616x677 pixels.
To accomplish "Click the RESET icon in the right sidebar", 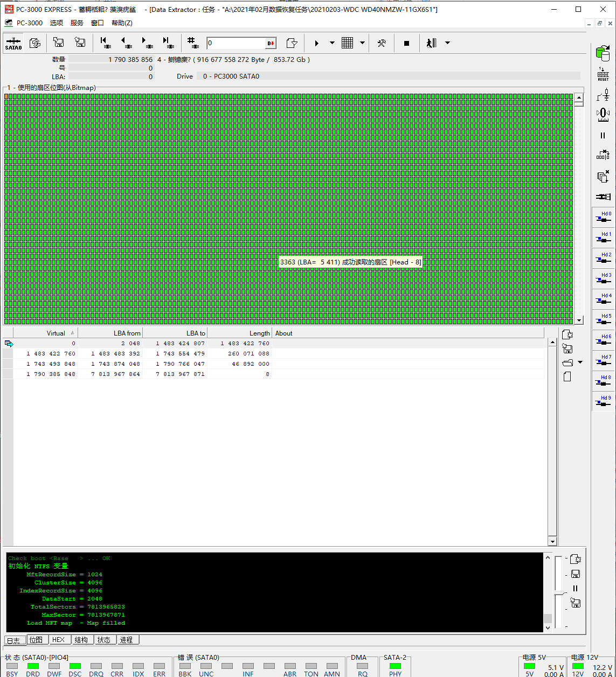I will [x=603, y=74].
